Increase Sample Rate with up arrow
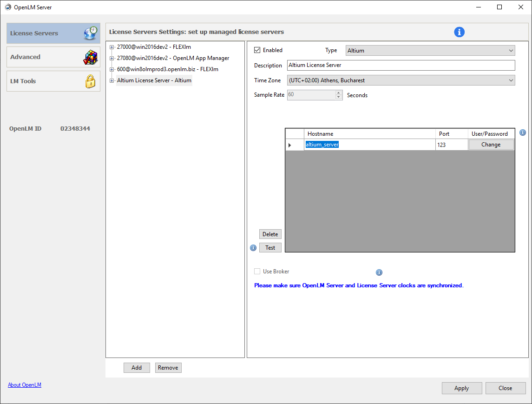Viewport: 532px width, 404px height. click(x=339, y=93)
